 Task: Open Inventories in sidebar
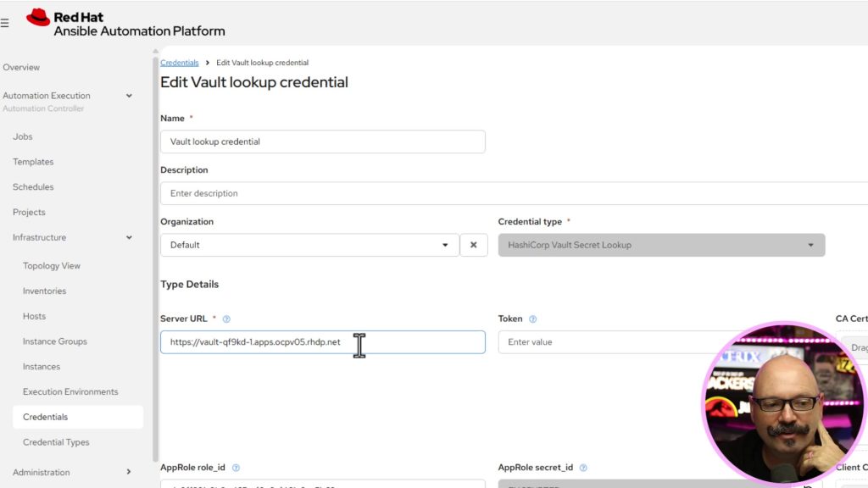click(44, 291)
